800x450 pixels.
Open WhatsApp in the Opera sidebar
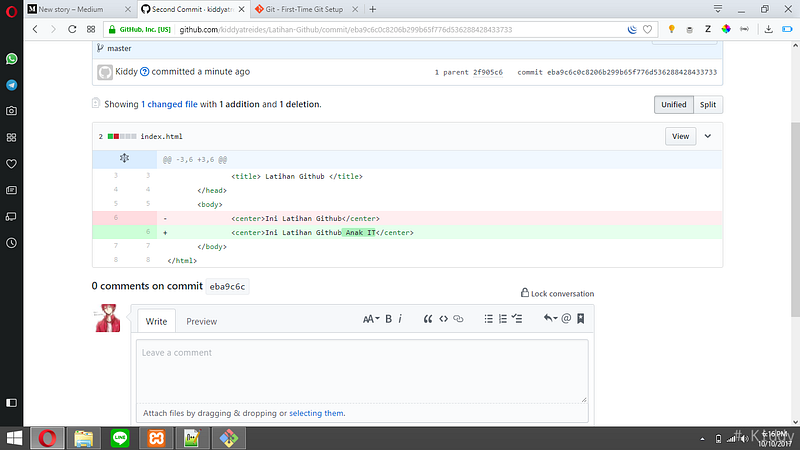point(11,59)
